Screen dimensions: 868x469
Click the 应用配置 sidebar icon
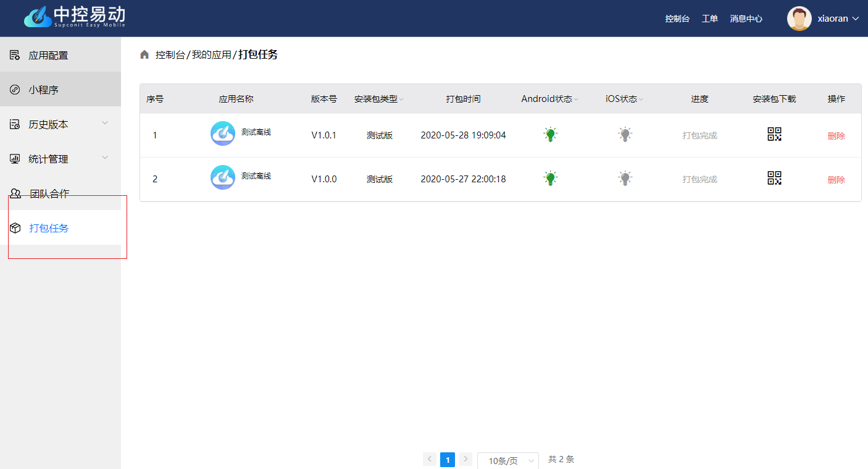tap(15, 55)
